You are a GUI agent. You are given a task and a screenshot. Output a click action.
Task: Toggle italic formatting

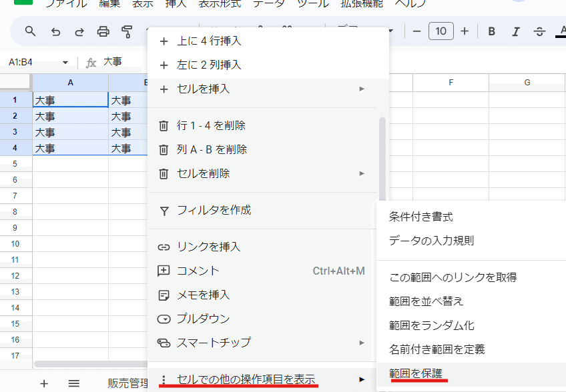click(x=515, y=31)
